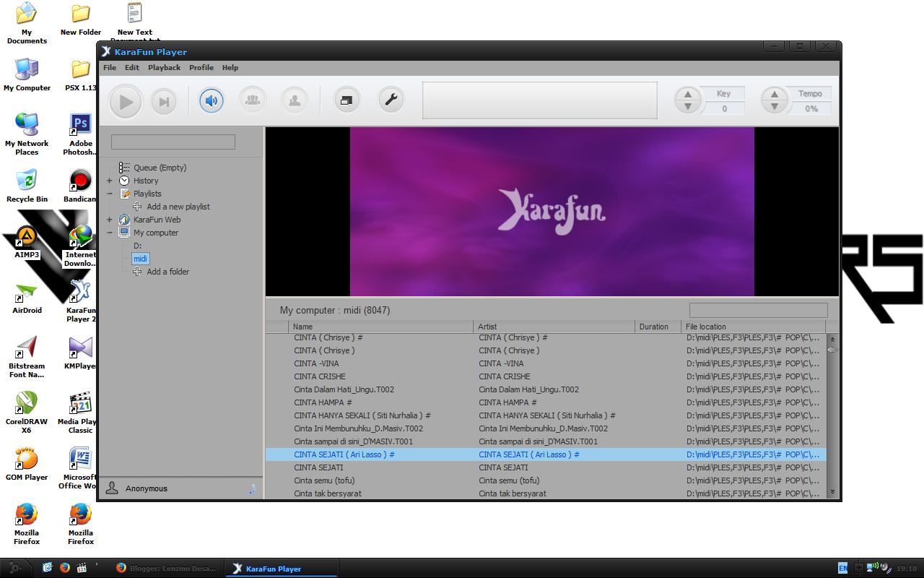The height and width of the screenshot is (578, 924).
Task: Select the D: folder in tree
Action: tap(137, 246)
